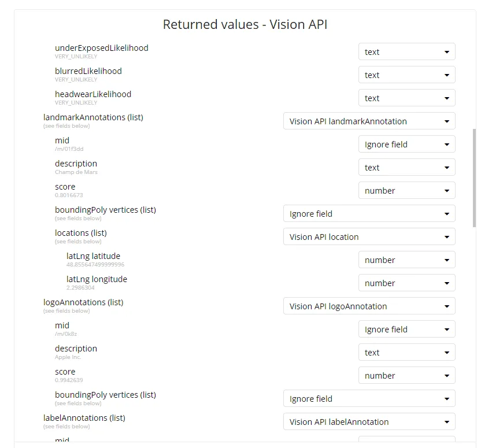Open the landmark boundingPoly vertices dropdown
The width and height of the screenshot is (481, 448).
click(x=369, y=214)
